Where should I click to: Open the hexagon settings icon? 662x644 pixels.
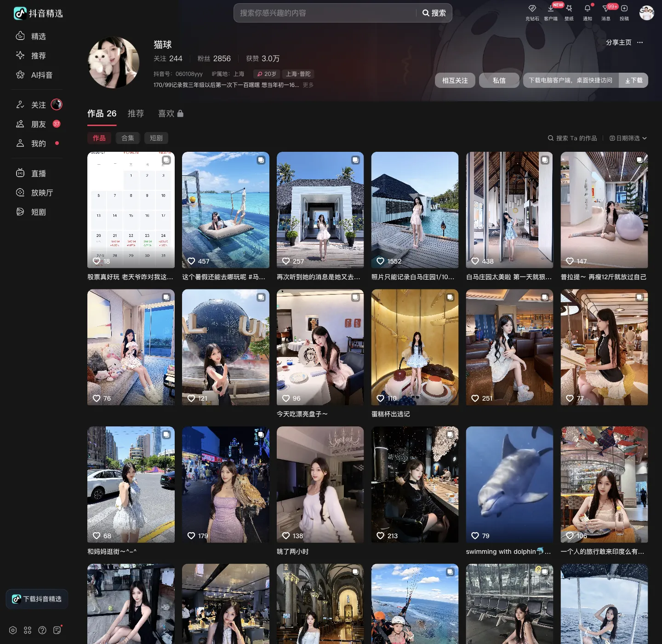coord(13,630)
